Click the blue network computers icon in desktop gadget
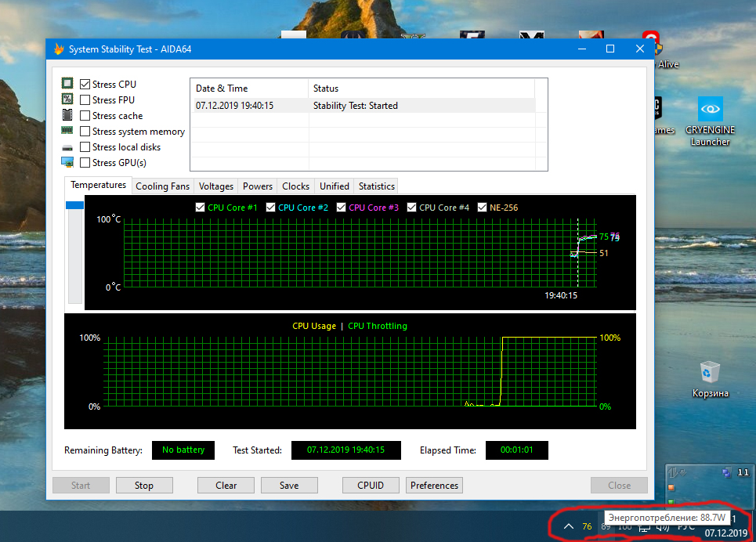Viewport: 756px width, 542px height. pyautogui.click(x=726, y=472)
